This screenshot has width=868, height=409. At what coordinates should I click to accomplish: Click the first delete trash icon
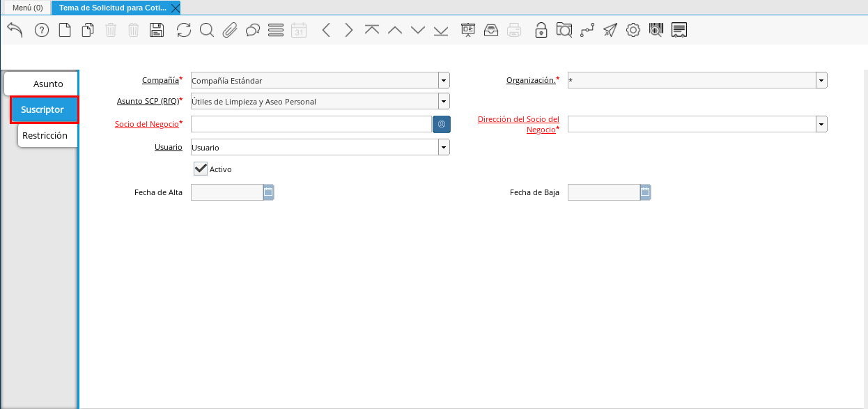pos(111,30)
